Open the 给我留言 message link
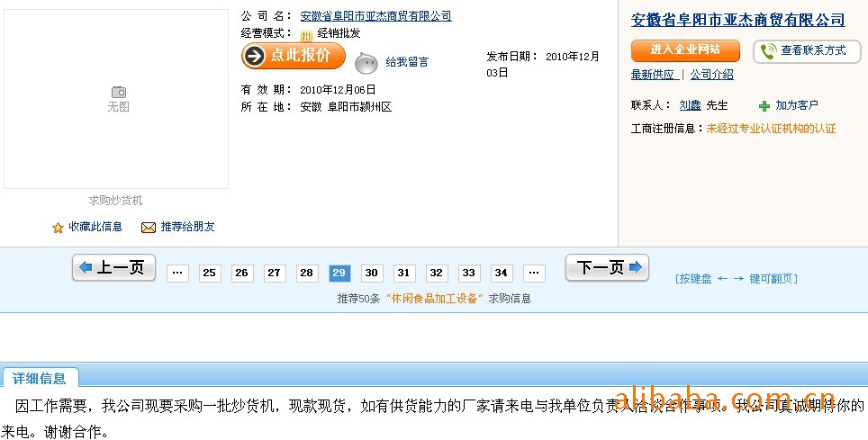 click(x=407, y=62)
